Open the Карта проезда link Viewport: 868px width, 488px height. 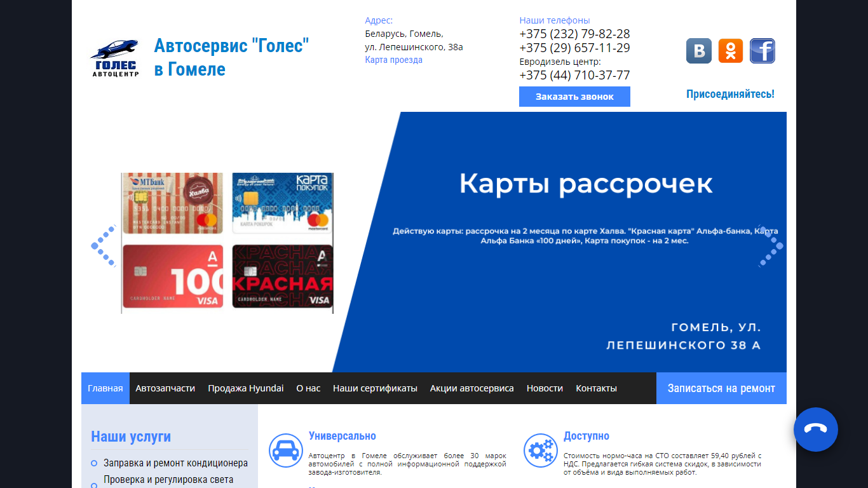click(393, 60)
